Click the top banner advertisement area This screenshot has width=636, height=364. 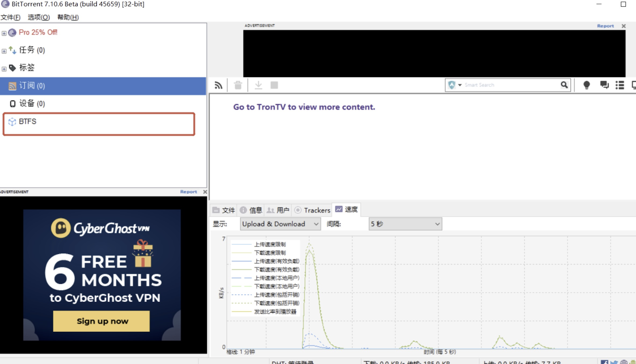click(x=434, y=53)
